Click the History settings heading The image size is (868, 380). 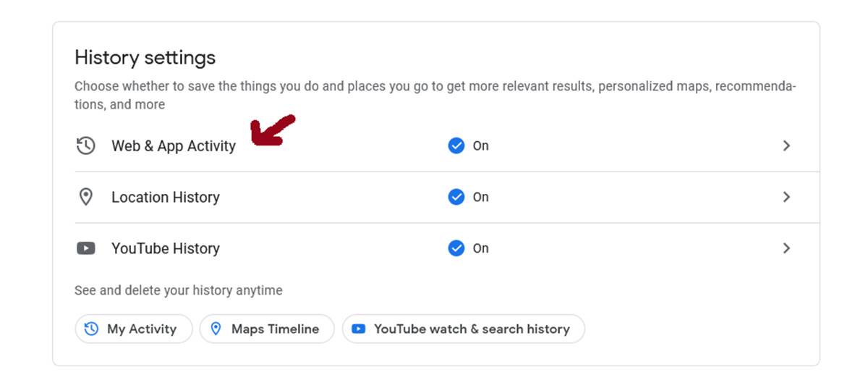click(x=145, y=57)
